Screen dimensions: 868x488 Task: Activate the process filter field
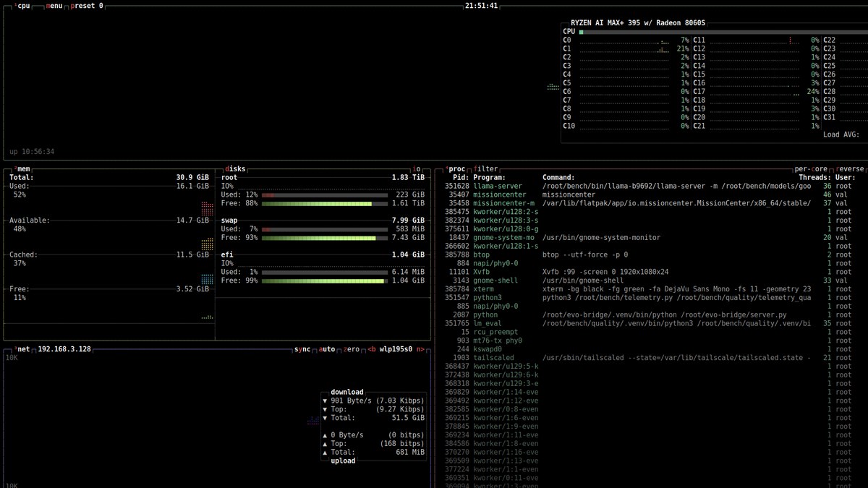pos(486,169)
